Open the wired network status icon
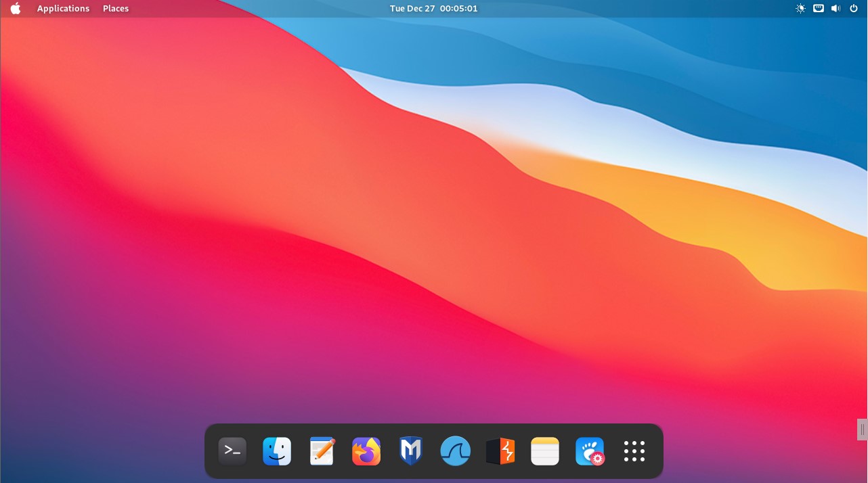868x483 pixels. tap(819, 9)
